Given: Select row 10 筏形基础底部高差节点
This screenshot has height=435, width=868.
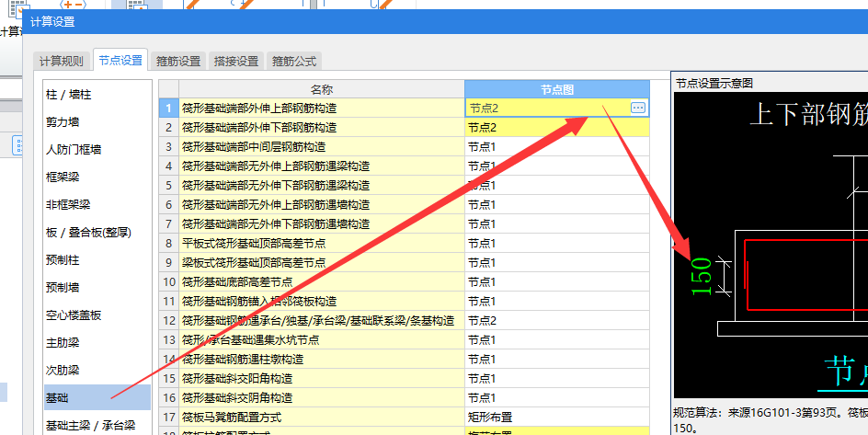Looking at the screenshot, I should pyautogui.click(x=322, y=281).
